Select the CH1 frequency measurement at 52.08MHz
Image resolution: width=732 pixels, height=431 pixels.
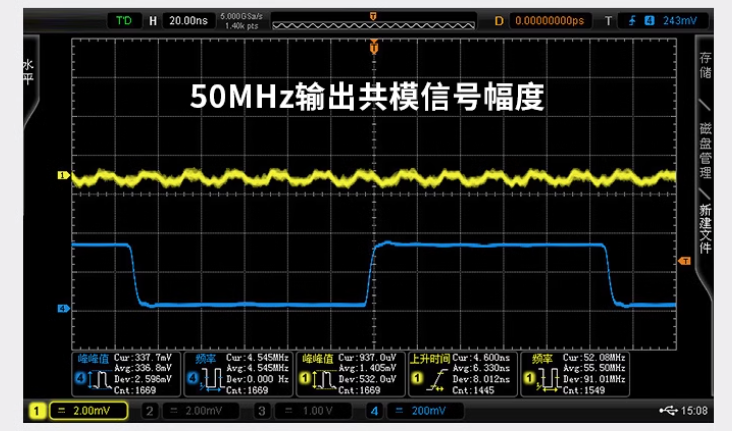(x=580, y=373)
